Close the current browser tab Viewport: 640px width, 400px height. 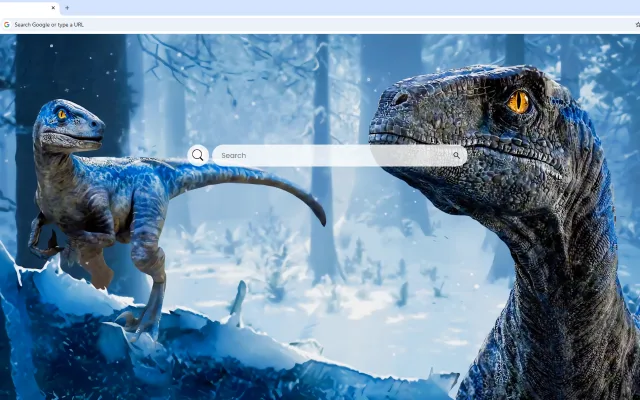click(53, 8)
